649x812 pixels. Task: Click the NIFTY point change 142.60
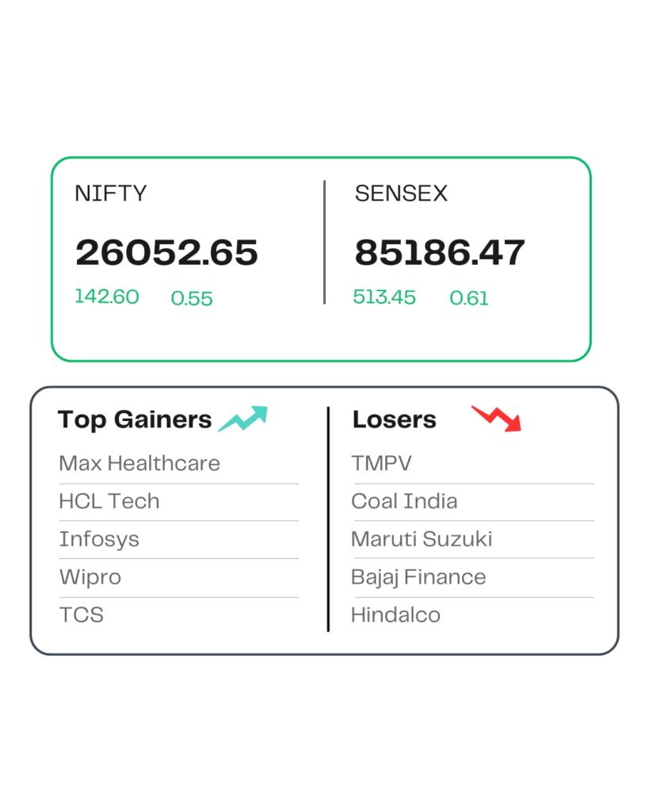(x=107, y=297)
